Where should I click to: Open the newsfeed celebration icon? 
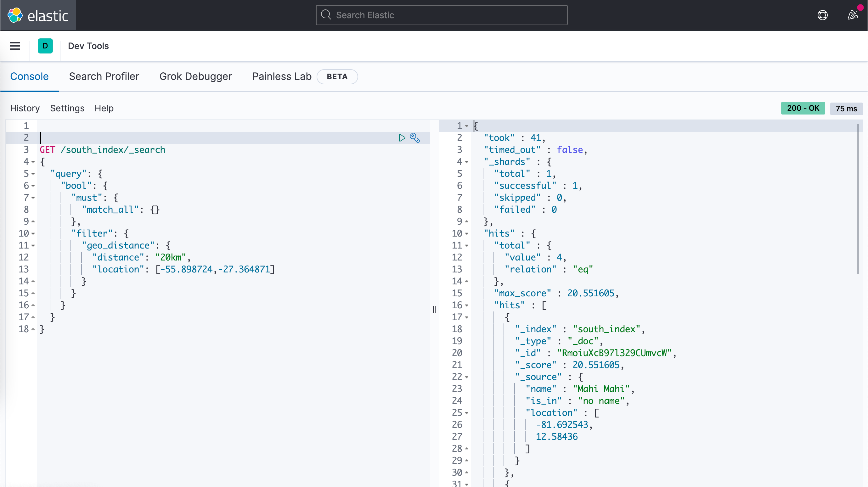tap(853, 15)
